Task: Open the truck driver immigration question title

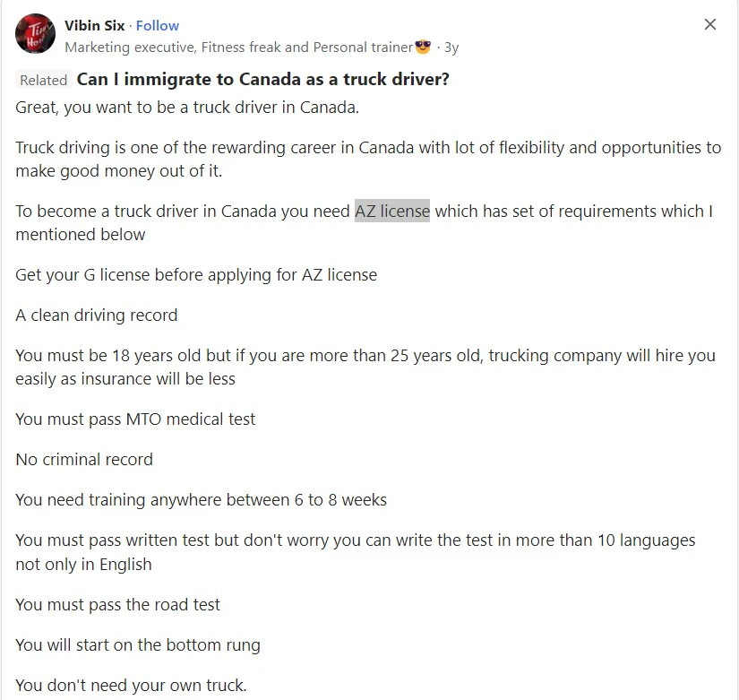Action: [x=263, y=79]
